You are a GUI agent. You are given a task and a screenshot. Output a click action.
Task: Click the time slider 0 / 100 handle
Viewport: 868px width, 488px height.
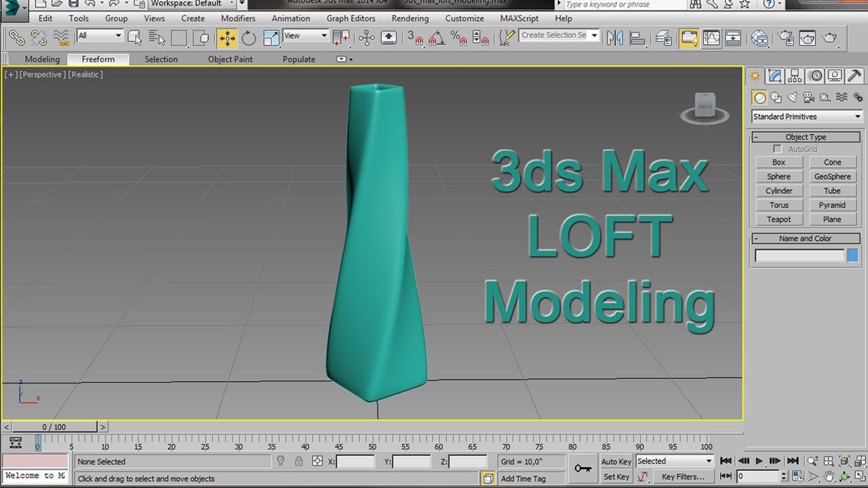point(54,427)
